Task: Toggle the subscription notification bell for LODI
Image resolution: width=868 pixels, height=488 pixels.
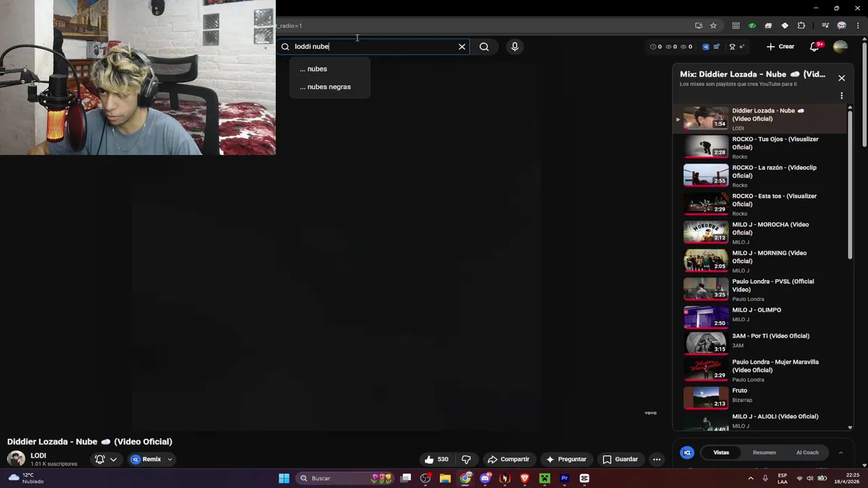Action: click(100, 459)
